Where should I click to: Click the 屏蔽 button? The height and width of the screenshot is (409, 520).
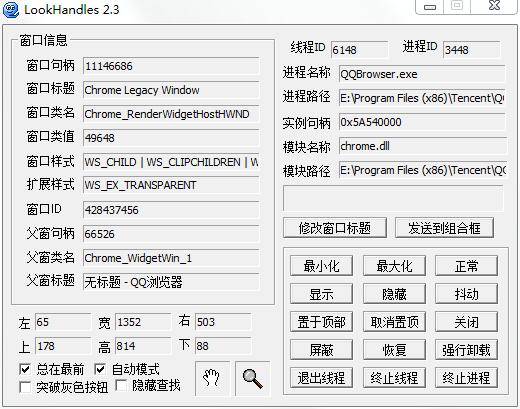point(321,350)
